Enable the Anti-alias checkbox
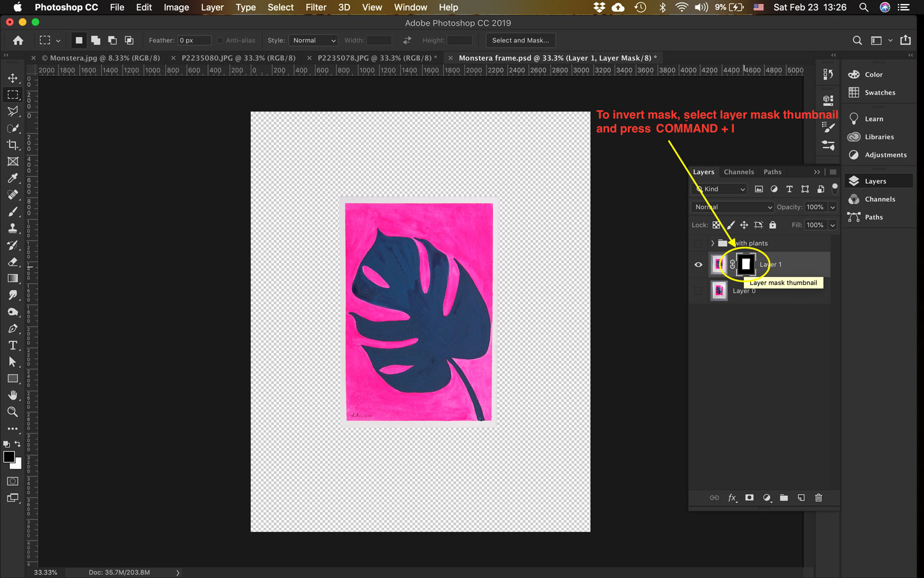The width and height of the screenshot is (924, 578). (x=220, y=40)
